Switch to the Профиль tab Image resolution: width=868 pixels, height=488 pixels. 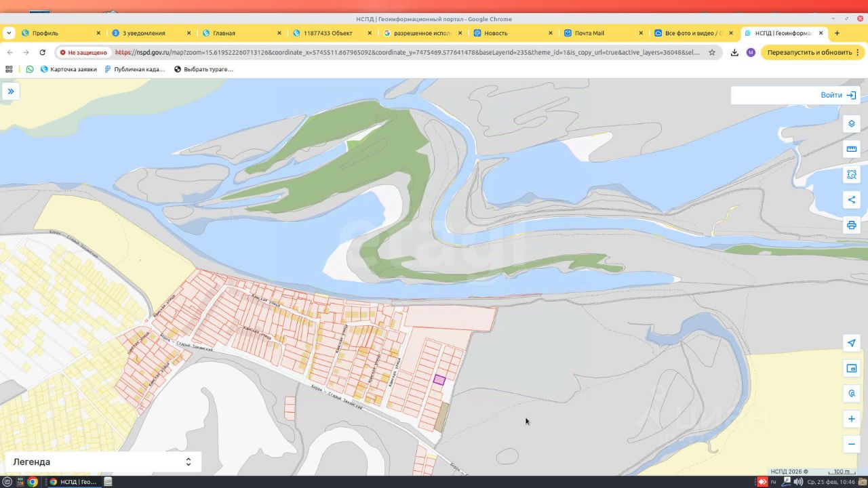click(61, 33)
